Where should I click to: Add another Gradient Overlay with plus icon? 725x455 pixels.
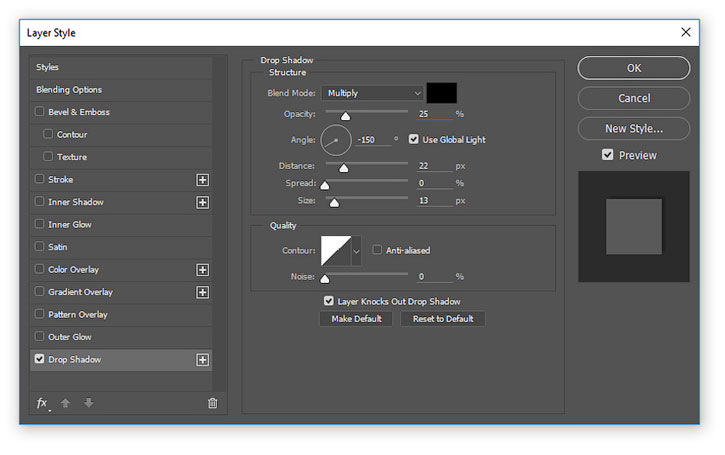tap(203, 292)
